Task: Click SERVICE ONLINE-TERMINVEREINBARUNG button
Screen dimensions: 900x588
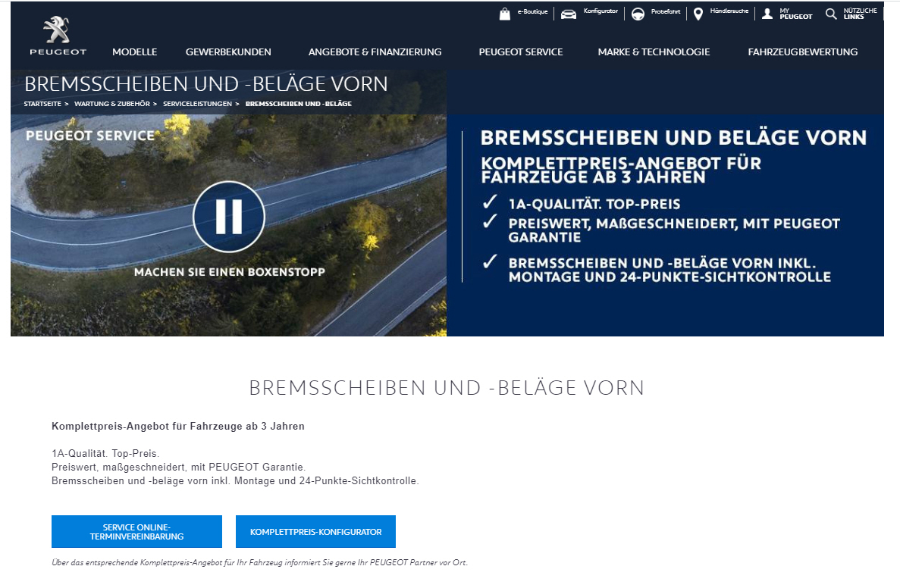Action: [136, 532]
